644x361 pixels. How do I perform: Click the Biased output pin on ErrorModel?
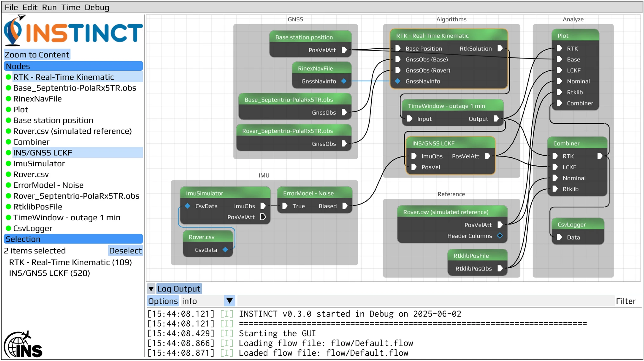pos(345,206)
